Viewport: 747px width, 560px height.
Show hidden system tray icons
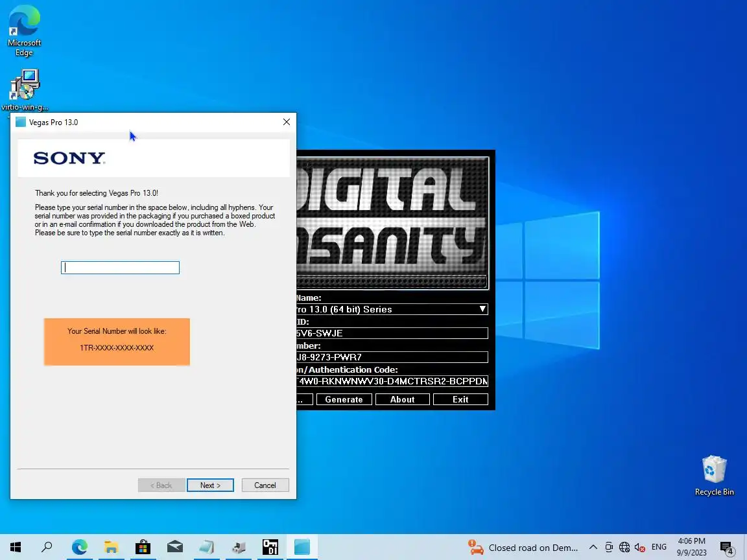pos(593,547)
